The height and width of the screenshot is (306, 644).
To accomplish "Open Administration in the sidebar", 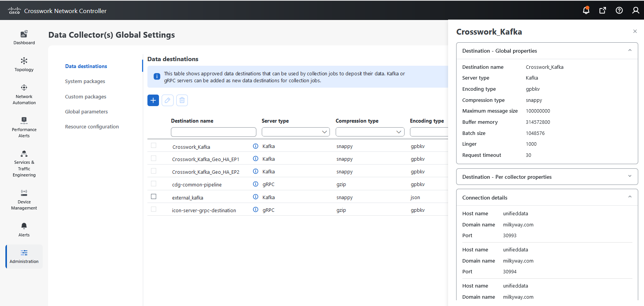I will click(x=24, y=256).
